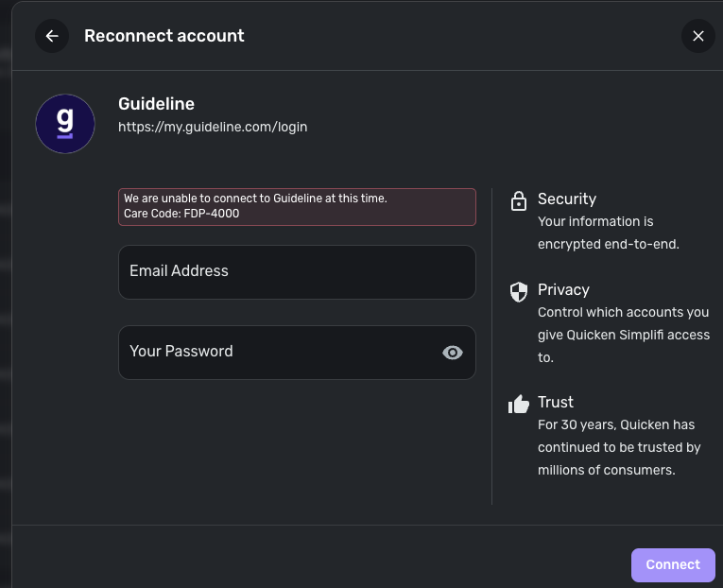Click the Trust heading
Image resolution: width=723 pixels, height=588 pixels.
(x=556, y=402)
